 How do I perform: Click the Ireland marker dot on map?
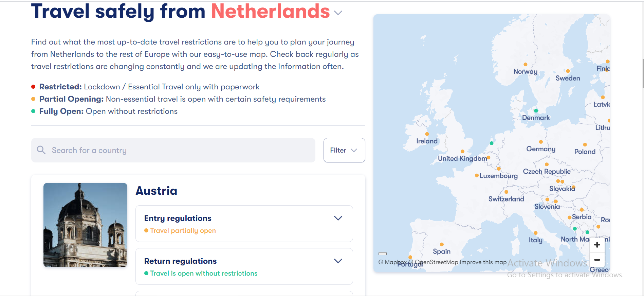click(427, 134)
